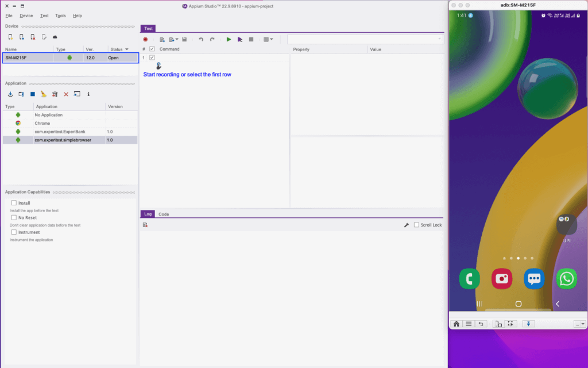The height and width of the screenshot is (368, 588).
Task: Click the application info 'i' icon
Action: pos(88,94)
